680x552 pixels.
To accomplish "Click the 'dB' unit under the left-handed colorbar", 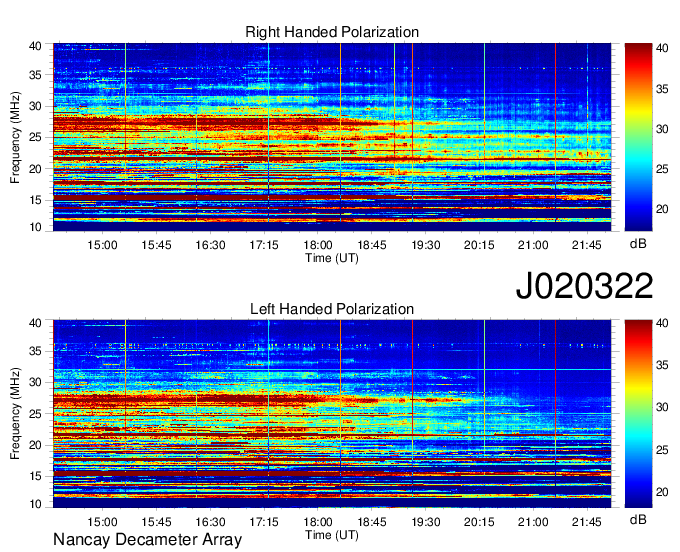I will tap(638, 519).
